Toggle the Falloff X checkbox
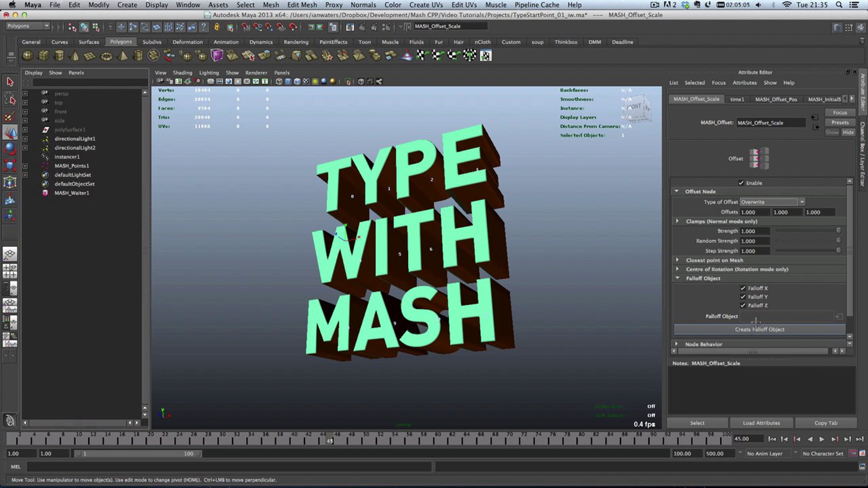Screen dimensions: 868x488 click(743, 288)
